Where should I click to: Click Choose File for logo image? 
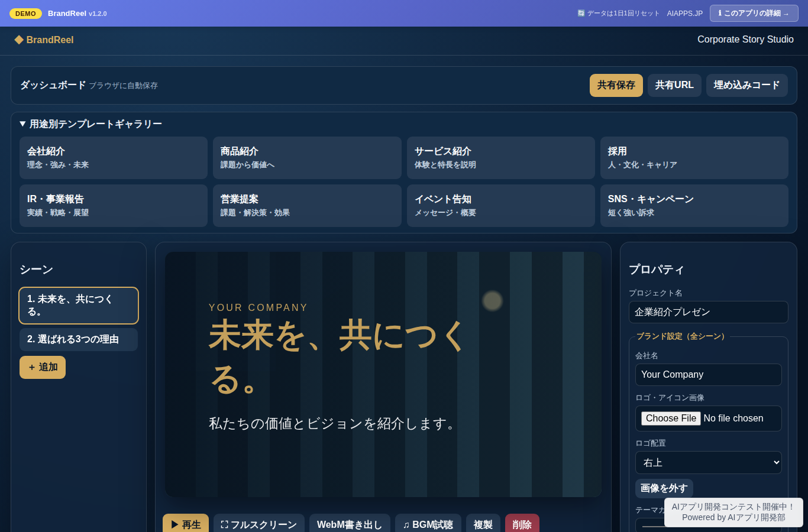(671, 419)
